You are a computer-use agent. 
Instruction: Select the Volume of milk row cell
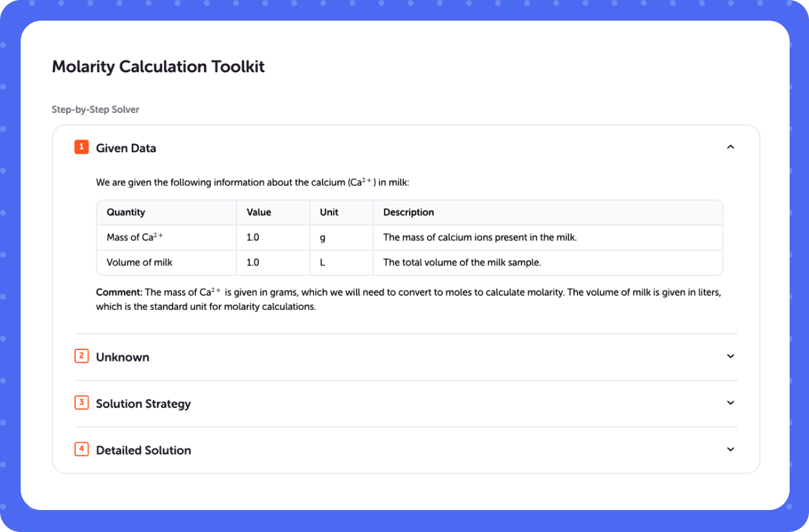167,263
